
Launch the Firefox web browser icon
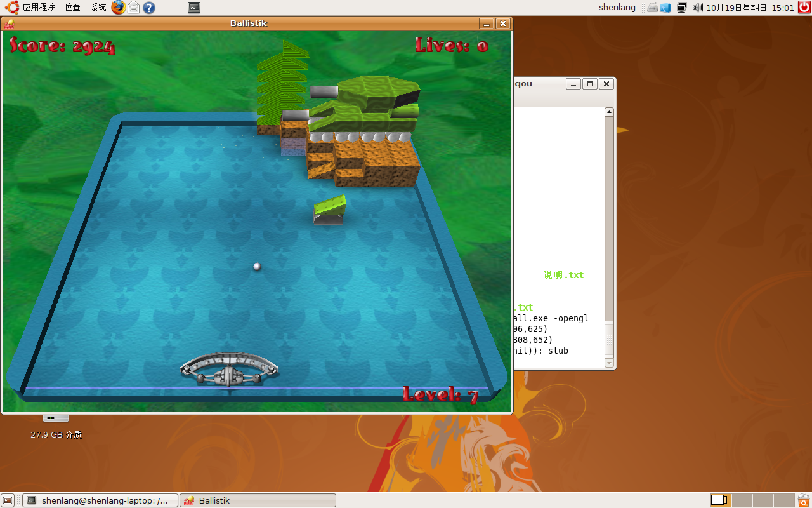click(x=118, y=8)
